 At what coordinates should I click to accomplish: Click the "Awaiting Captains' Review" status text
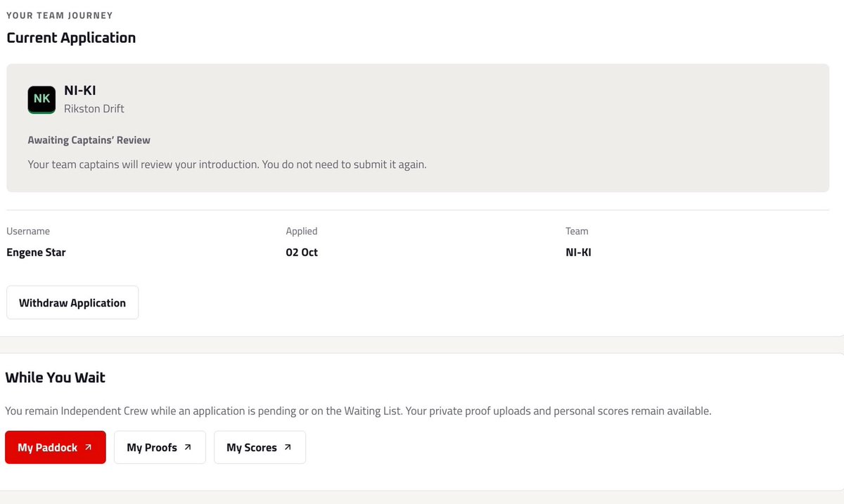(x=89, y=140)
